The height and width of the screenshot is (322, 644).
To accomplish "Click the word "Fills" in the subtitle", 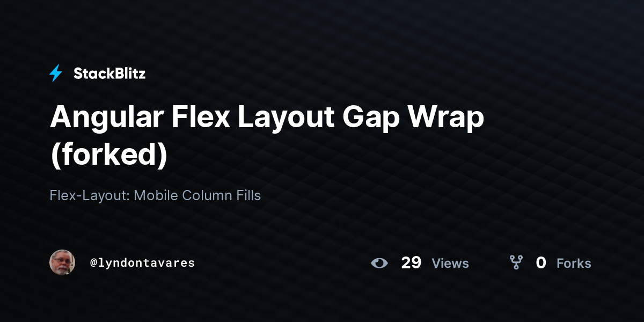I will coord(248,195).
